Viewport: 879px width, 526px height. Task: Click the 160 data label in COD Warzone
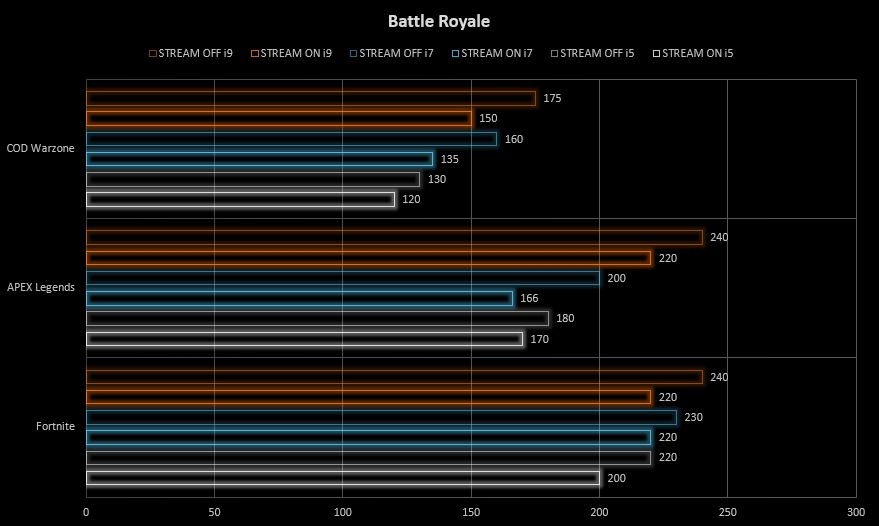pos(513,139)
